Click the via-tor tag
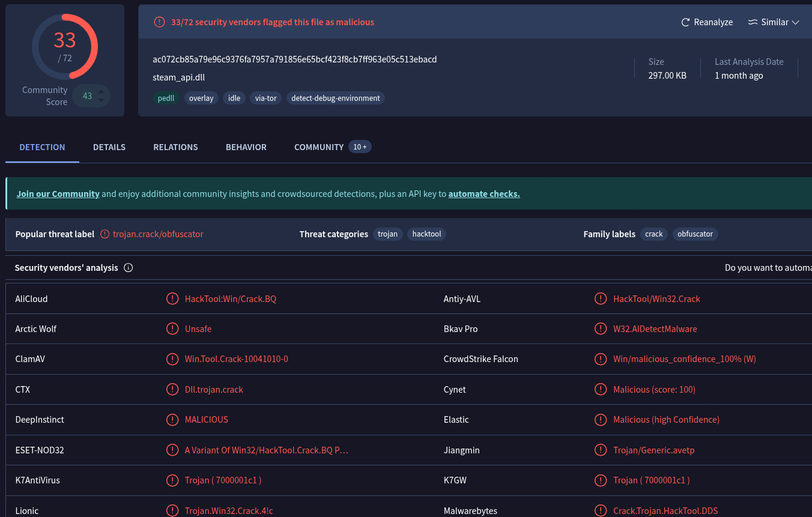 point(265,98)
